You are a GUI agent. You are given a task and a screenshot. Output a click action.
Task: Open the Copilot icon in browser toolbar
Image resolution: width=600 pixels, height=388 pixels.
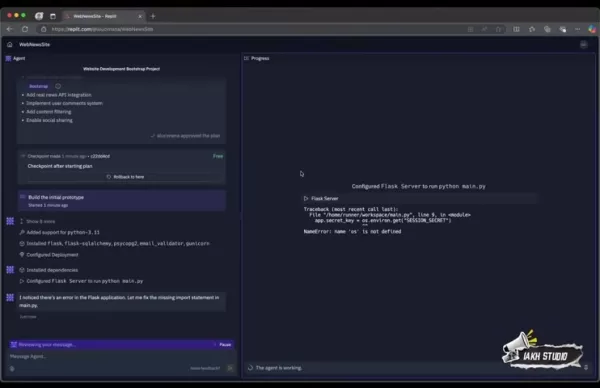(592, 29)
